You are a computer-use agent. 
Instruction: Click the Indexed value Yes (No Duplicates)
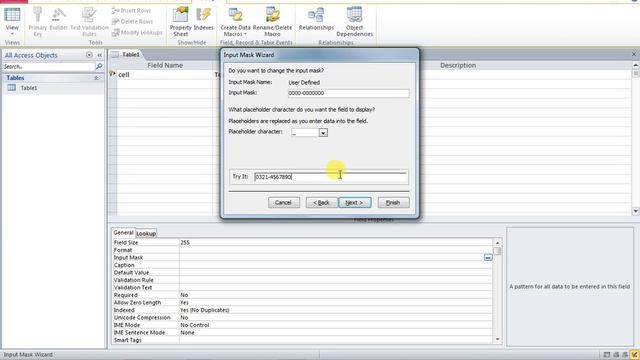pyautogui.click(x=336, y=310)
